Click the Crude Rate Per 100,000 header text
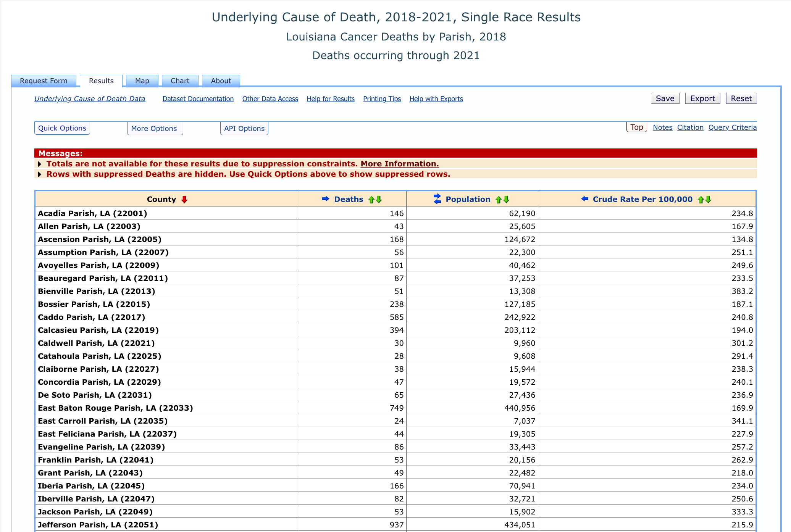The width and height of the screenshot is (791, 532). [642, 199]
